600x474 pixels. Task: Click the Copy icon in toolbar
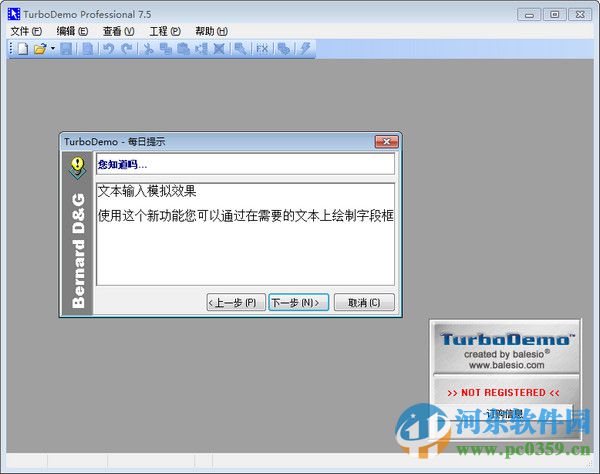(x=166, y=49)
